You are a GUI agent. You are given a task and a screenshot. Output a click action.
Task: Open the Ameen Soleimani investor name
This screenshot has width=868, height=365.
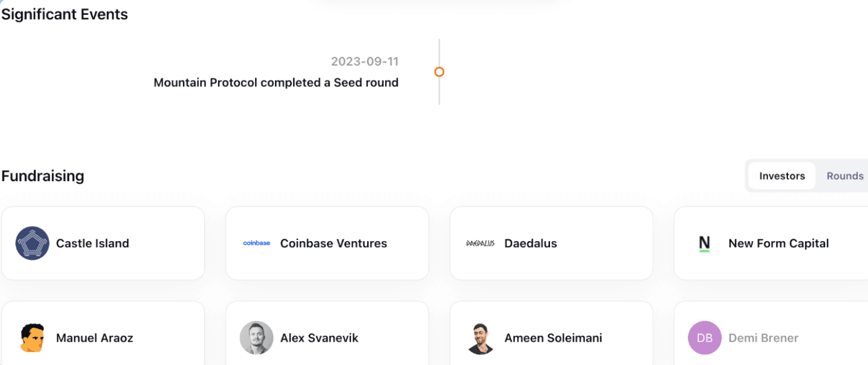point(553,337)
